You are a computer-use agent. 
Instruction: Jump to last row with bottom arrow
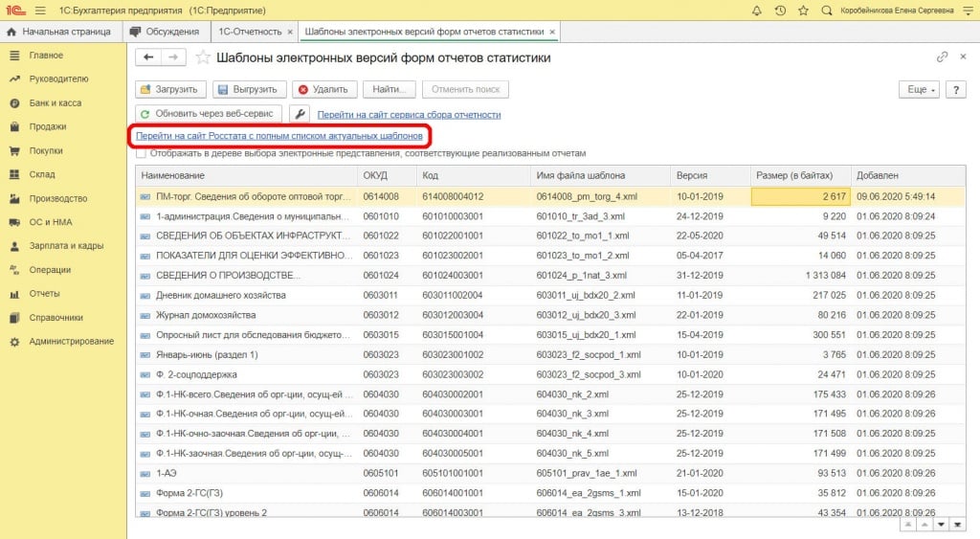pos(956,525)
